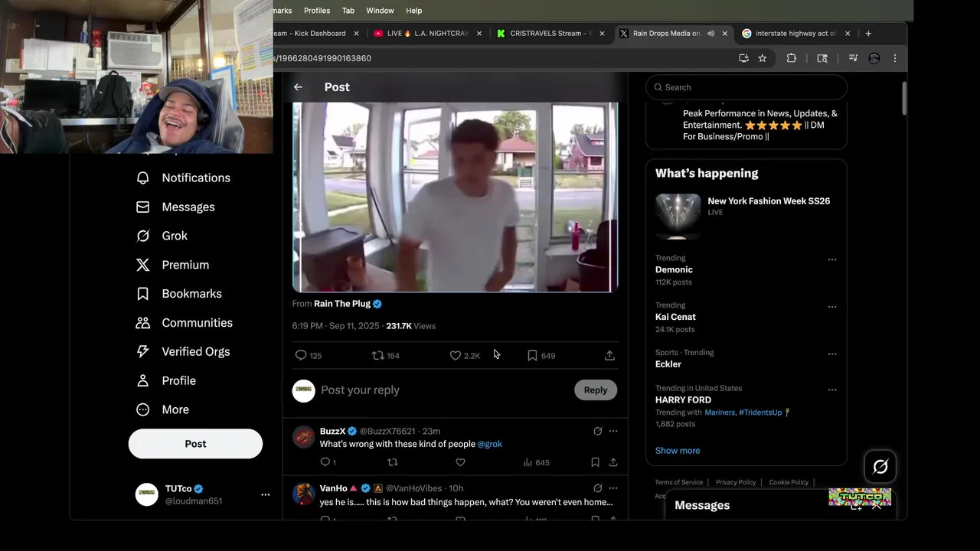
Task: Like the post with 2.2K likes
Action: 455,355
